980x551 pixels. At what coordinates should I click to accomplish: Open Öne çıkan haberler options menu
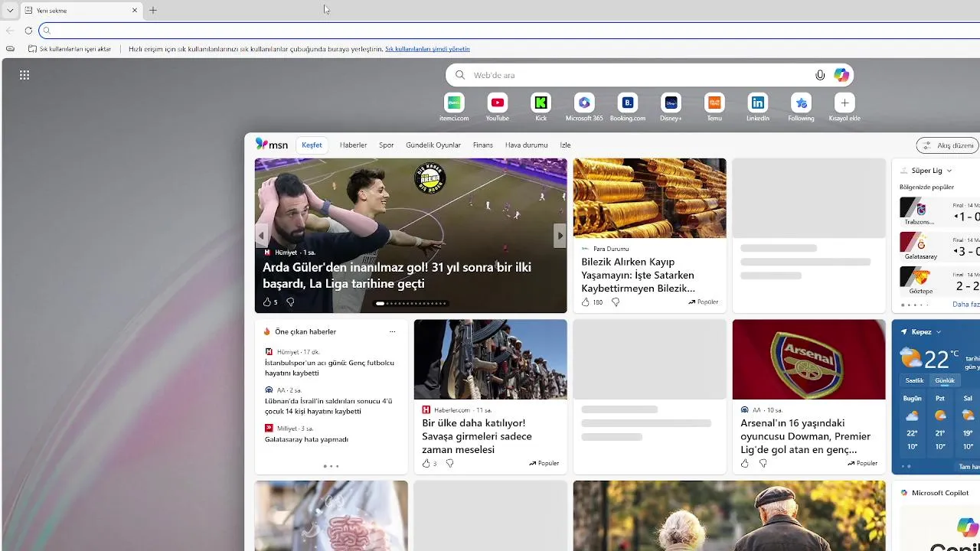coord(392,331)
